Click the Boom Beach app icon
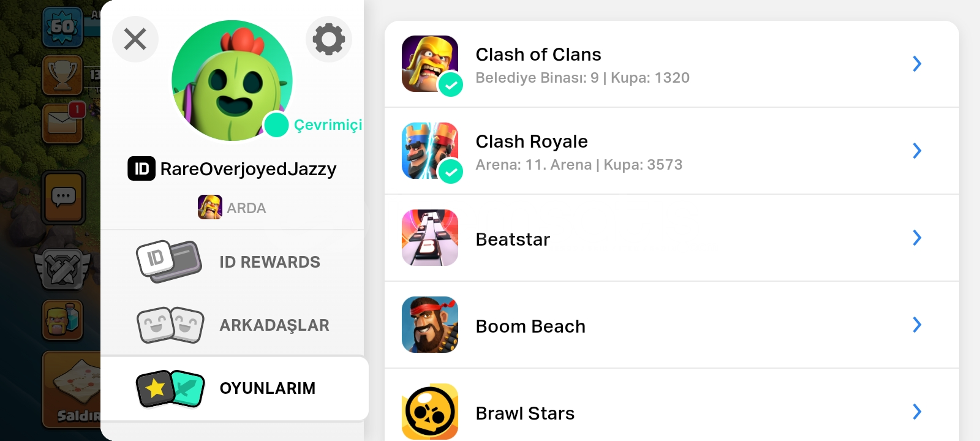980x441 pixels. [430, 325]
